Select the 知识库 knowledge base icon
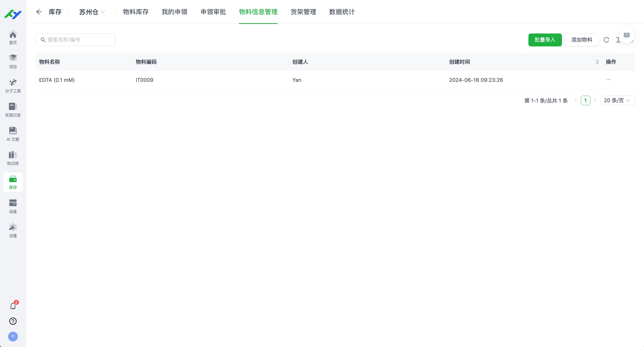This screenshot has width=644, height=347. point(13,158)
